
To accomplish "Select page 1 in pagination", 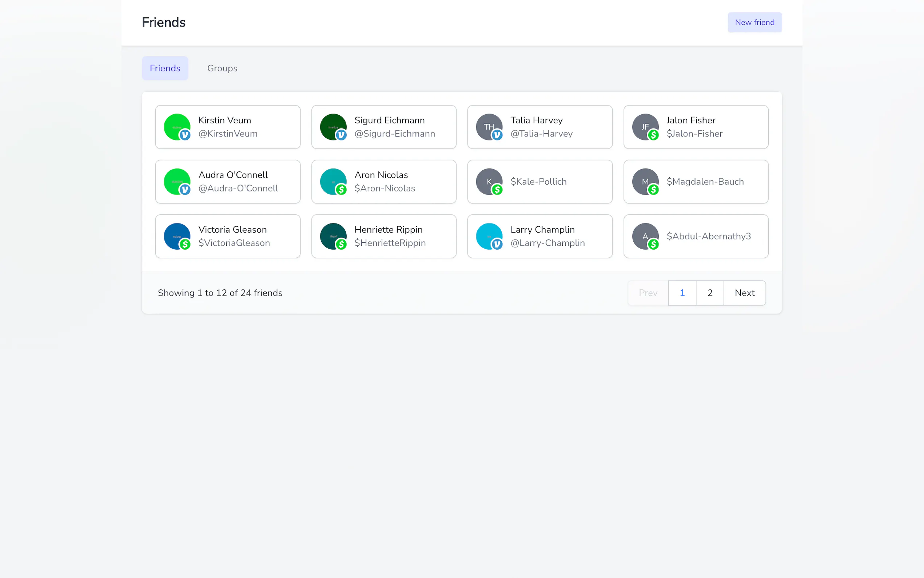I will (682, 293).
